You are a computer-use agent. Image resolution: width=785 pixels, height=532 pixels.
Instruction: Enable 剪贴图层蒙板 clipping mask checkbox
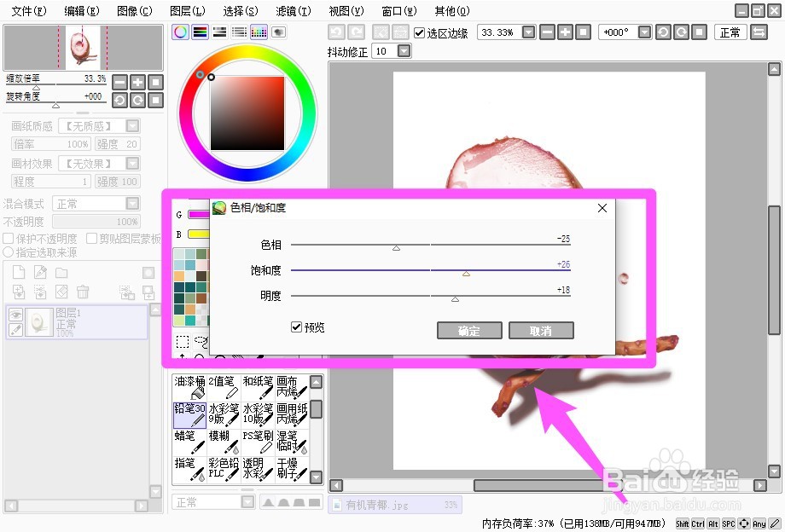coord(91,239)
